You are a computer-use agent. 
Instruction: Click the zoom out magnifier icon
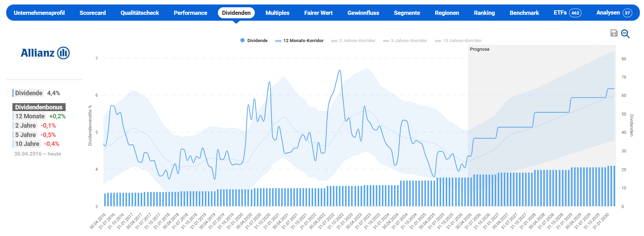click(x=625, y=33)
